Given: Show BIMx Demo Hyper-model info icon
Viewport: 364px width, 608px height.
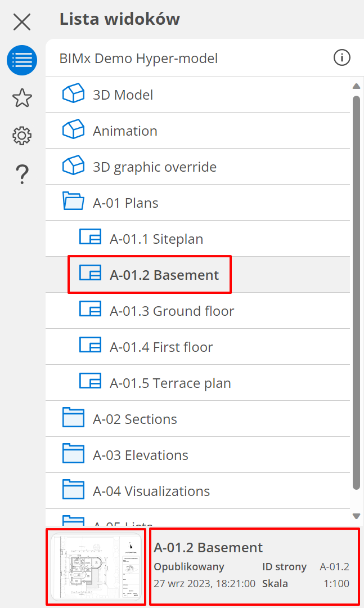Looking at the screenshot, I should 341,57.
